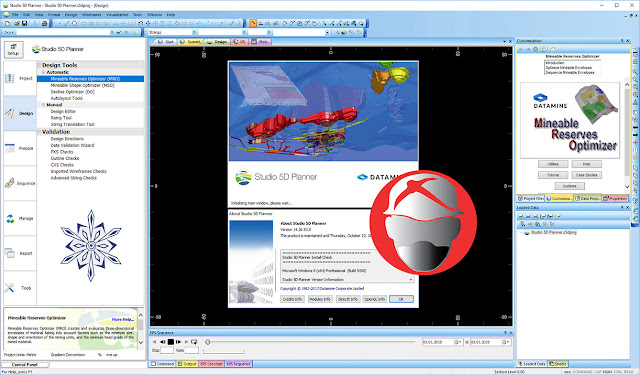Screen dimensions: 640x375
Task: Click the Open folder toolbar icon
Action: (x=17, y=23)
